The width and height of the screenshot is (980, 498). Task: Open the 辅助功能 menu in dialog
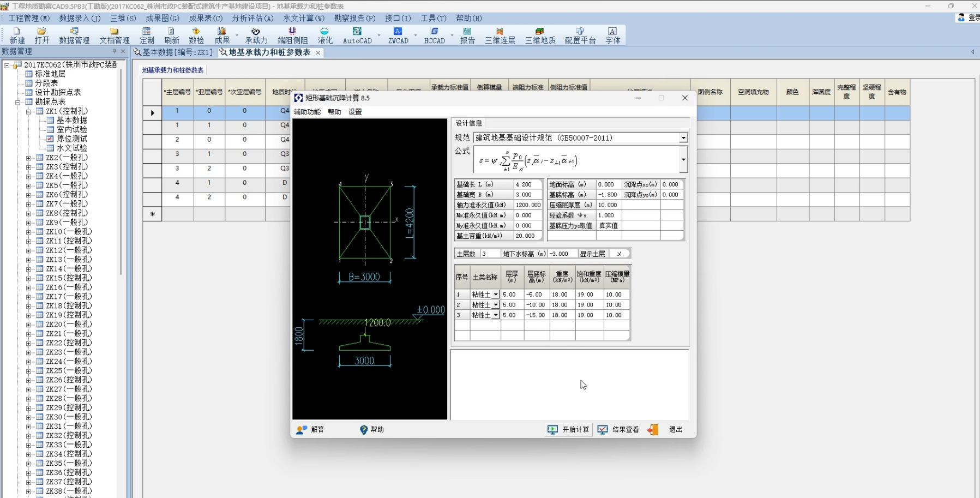(x=307, y=112)
